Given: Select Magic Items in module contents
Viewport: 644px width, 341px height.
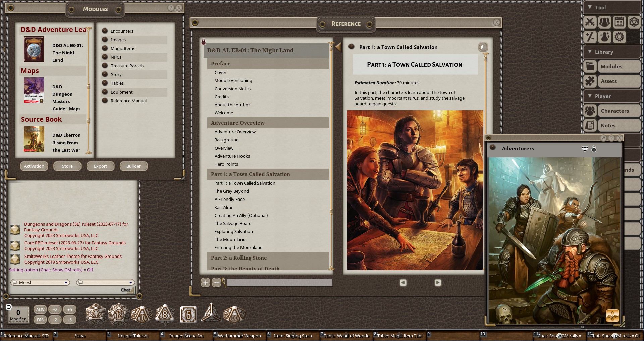Looking at the screenshot, I should pos(134,48).
